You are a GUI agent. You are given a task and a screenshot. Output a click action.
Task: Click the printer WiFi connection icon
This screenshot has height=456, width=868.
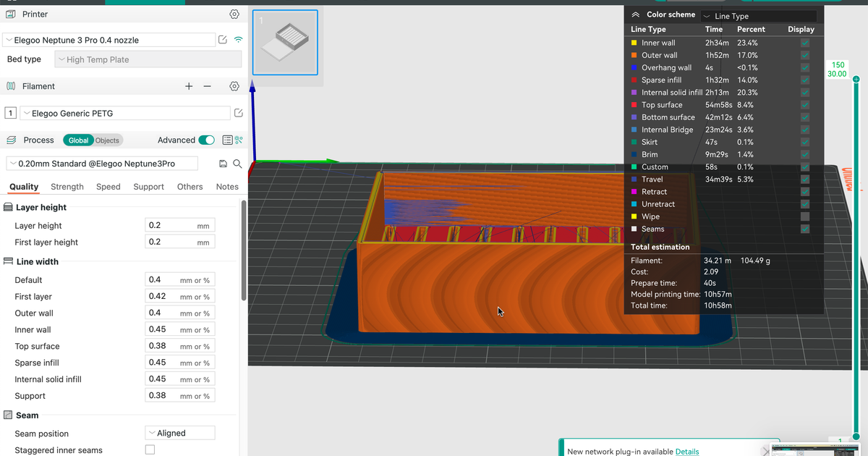click(x=239, y=40)
